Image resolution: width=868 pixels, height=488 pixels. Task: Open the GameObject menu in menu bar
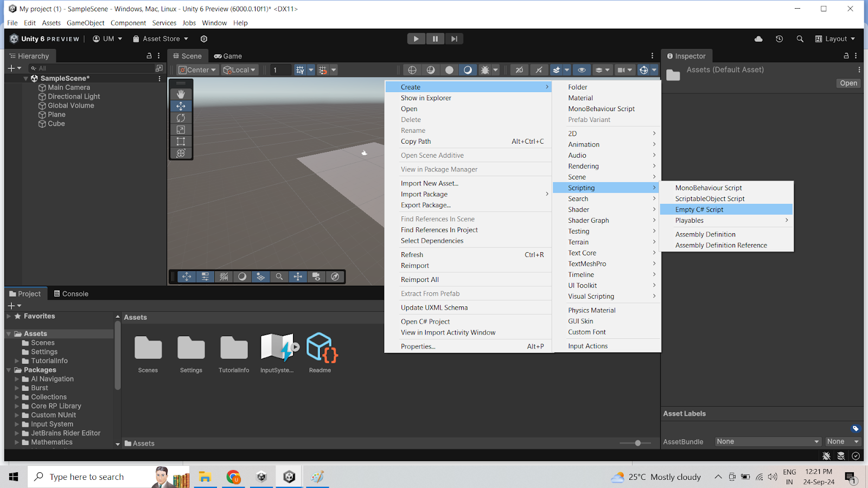click(x=85, y=23)
